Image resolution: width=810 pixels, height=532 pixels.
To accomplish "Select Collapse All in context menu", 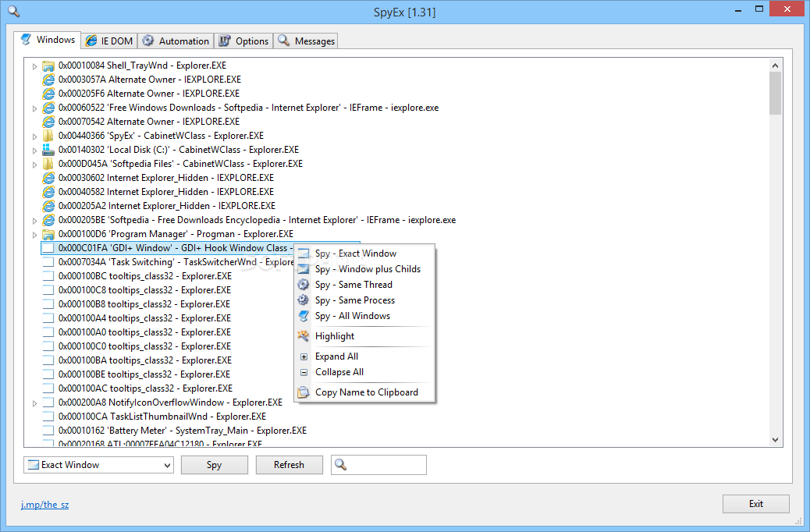I will [x=364, y=372].
